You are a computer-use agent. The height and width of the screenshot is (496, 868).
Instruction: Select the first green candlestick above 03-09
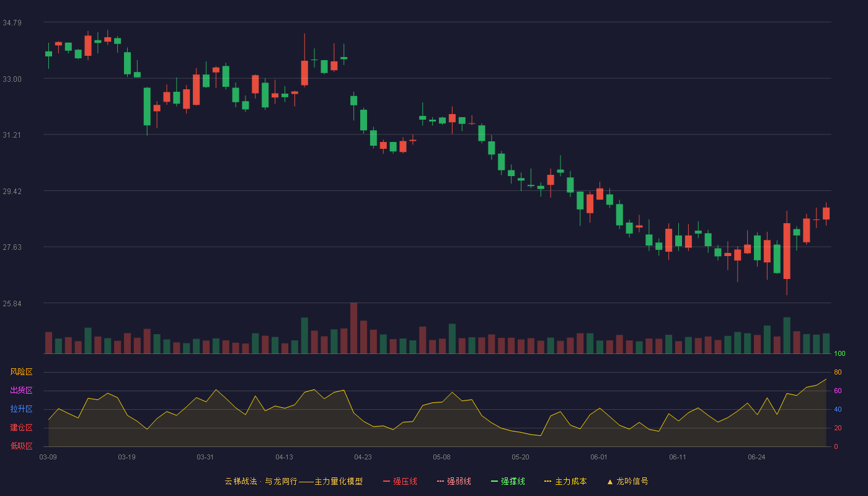pos(48,54)
